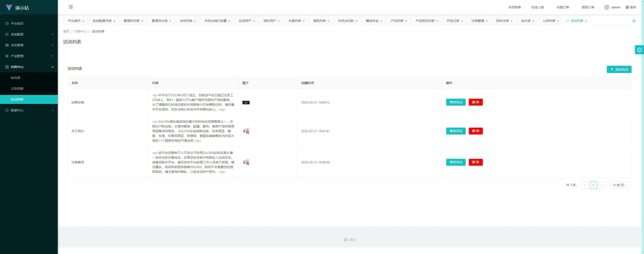Click 修改活动 for 注意事项 row

[x=456, y=162]
